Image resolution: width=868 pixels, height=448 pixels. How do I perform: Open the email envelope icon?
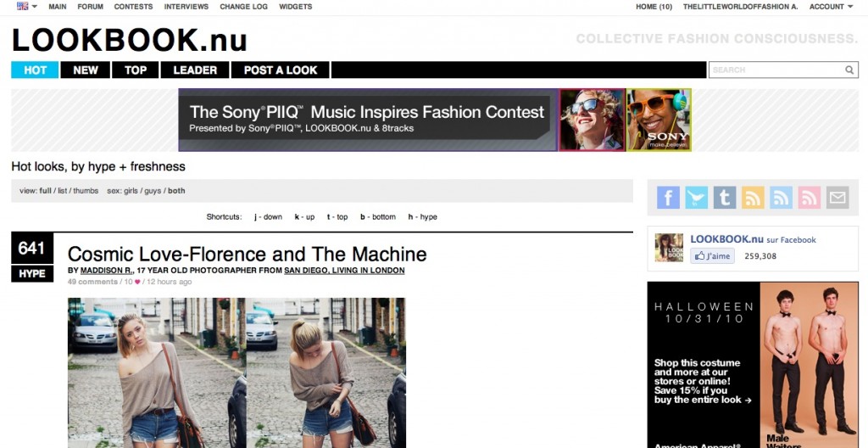[837, 198]
